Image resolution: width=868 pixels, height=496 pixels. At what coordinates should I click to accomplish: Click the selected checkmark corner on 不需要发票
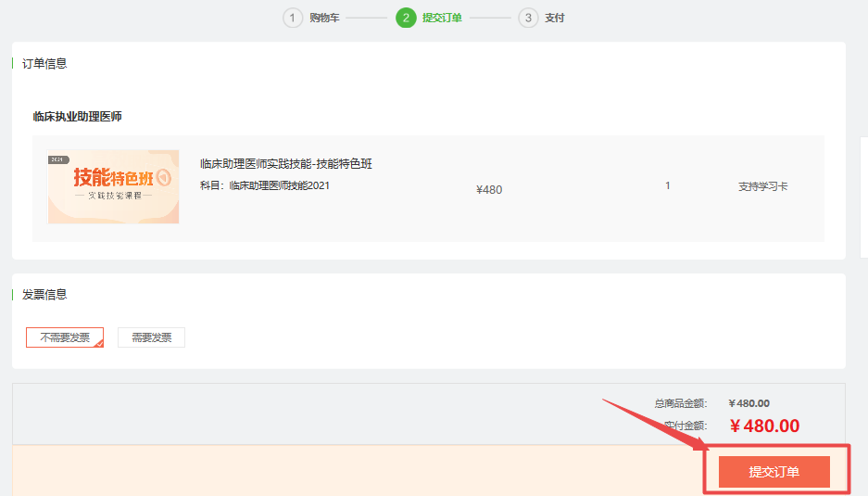(x=98, y=342)
